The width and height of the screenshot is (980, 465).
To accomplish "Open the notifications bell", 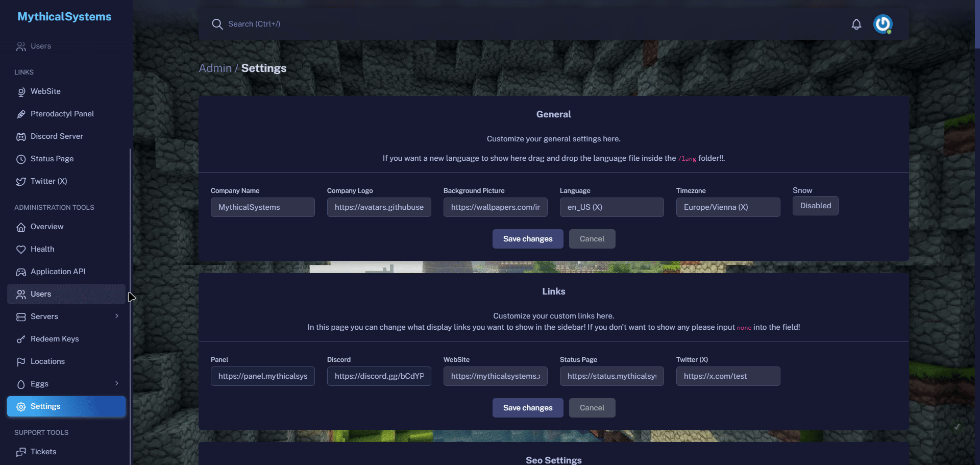I will coord(856,24).
